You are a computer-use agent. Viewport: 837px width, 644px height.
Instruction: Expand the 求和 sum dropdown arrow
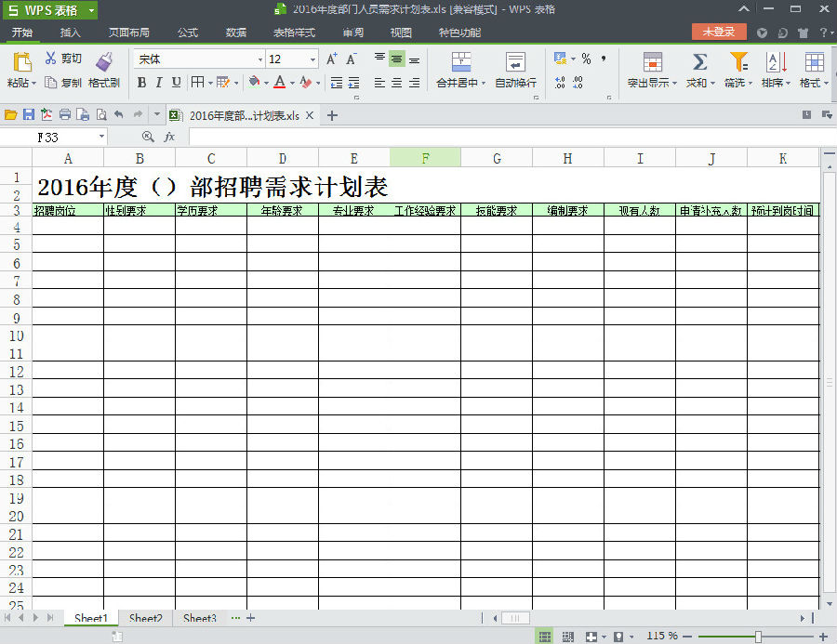coord(712,84)
